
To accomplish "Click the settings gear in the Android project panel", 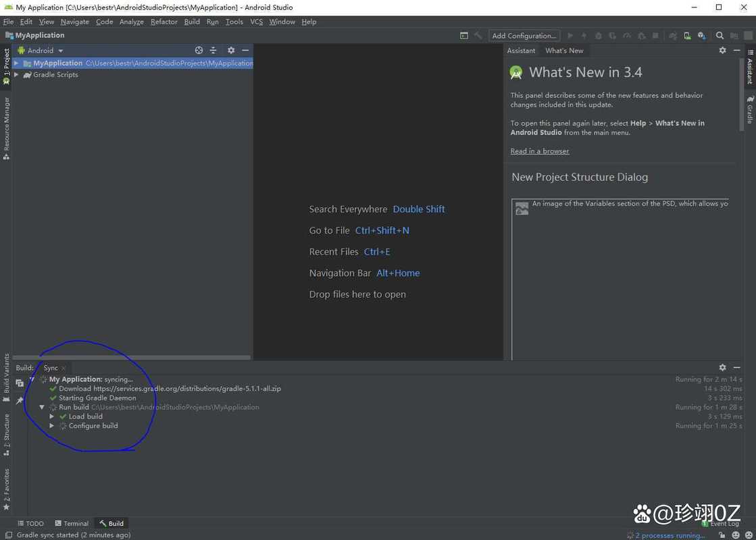I will pyautogui.click(x=231, y=50).
